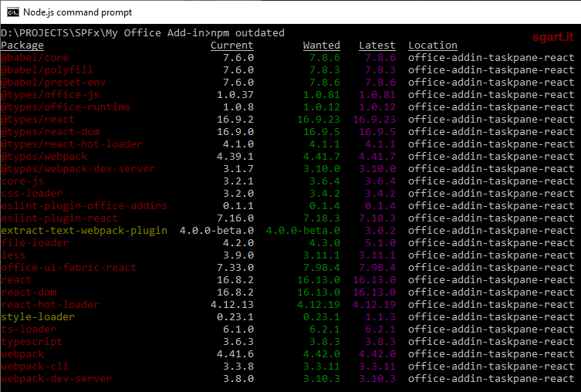The image size is (581, 392).
Task: Click the 'Location' column header
Action: point(432,46)
